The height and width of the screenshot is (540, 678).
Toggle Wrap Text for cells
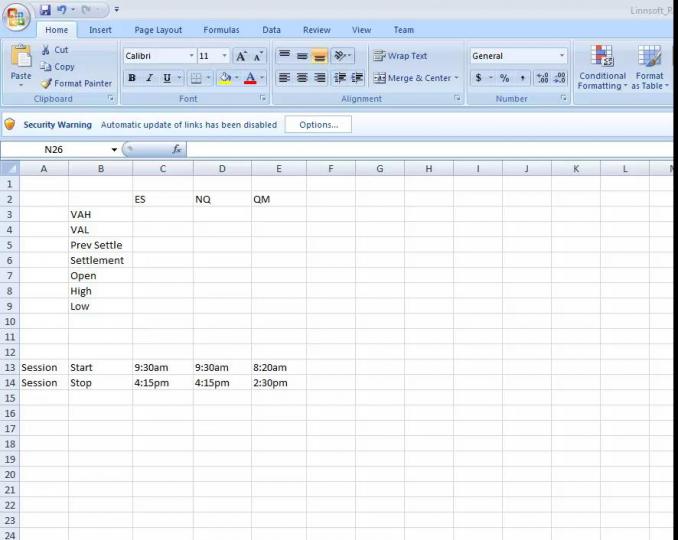coord(400,56)
